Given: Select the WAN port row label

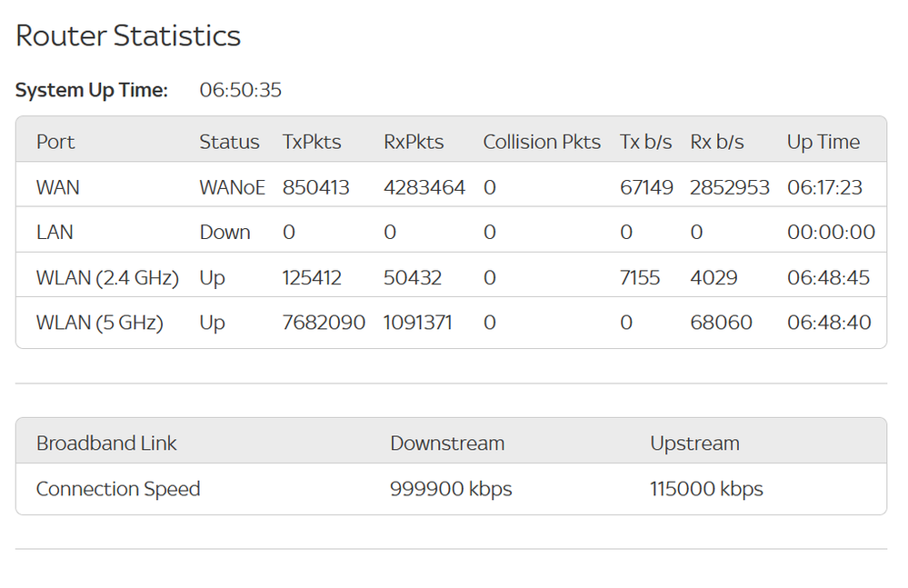Looking at the screenshot, I should 57,187.
